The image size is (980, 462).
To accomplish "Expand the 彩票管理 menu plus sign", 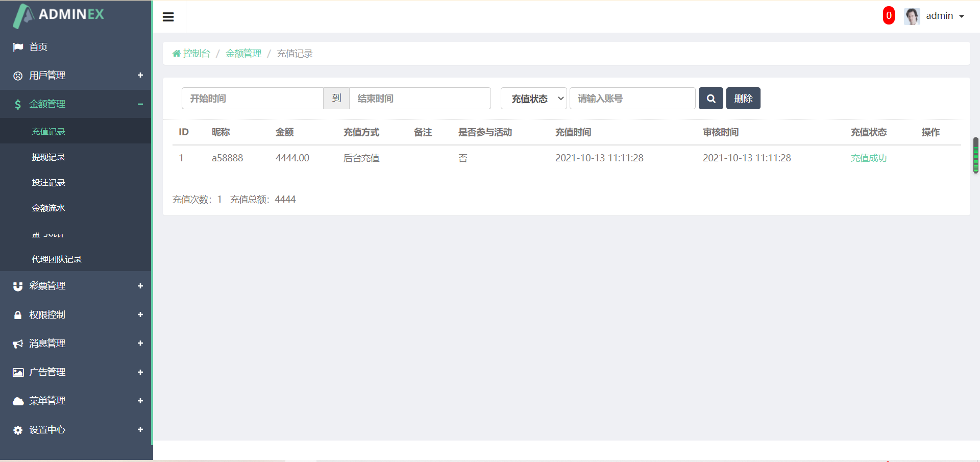I will [140, 286].
